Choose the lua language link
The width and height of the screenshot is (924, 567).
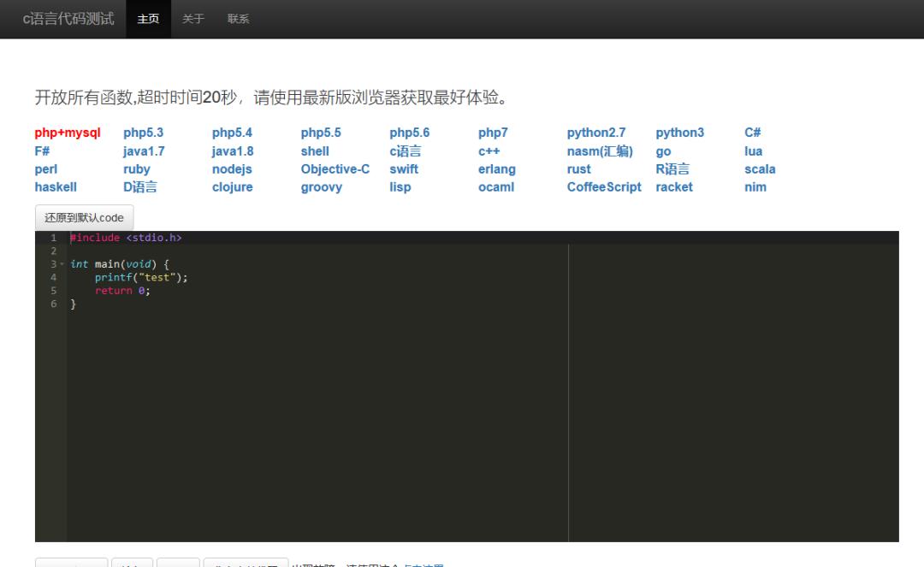(754, 151)
